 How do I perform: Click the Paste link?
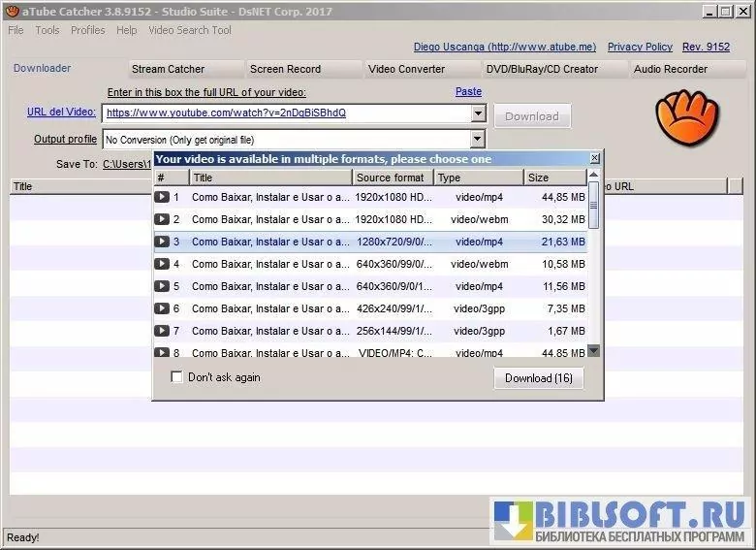click(468, 92)
